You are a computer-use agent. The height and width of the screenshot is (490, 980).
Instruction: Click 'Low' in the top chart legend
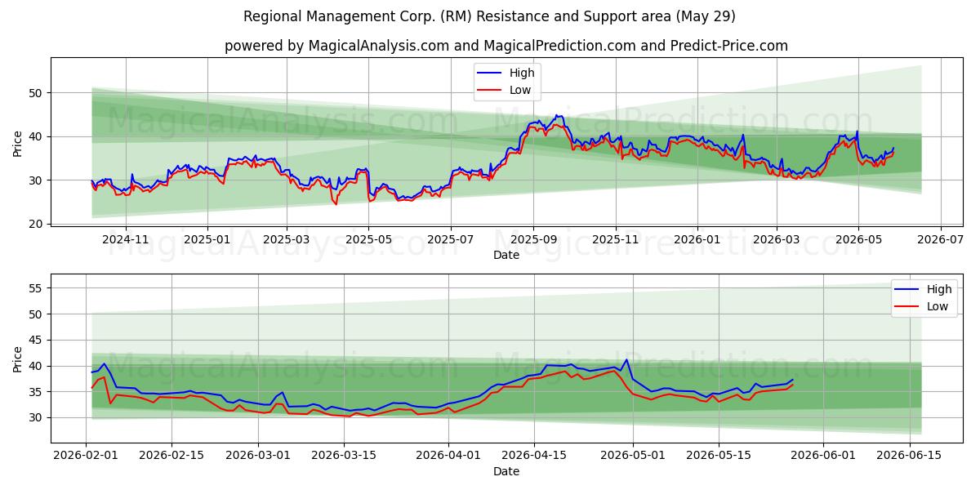pyautogui.click(x=520, y=90)
